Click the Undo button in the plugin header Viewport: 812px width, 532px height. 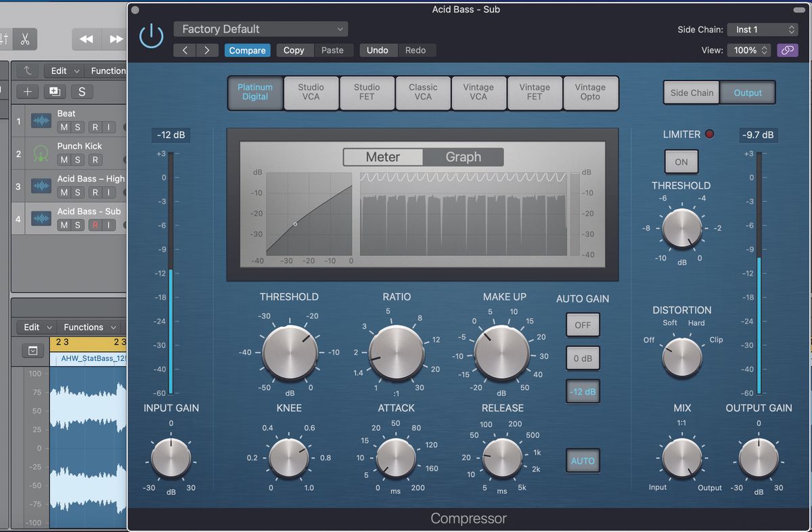(x=378, y=50)
